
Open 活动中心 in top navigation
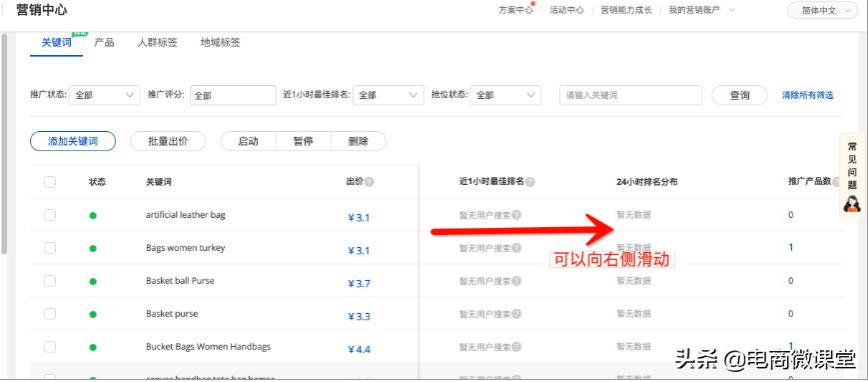[566, 10]
